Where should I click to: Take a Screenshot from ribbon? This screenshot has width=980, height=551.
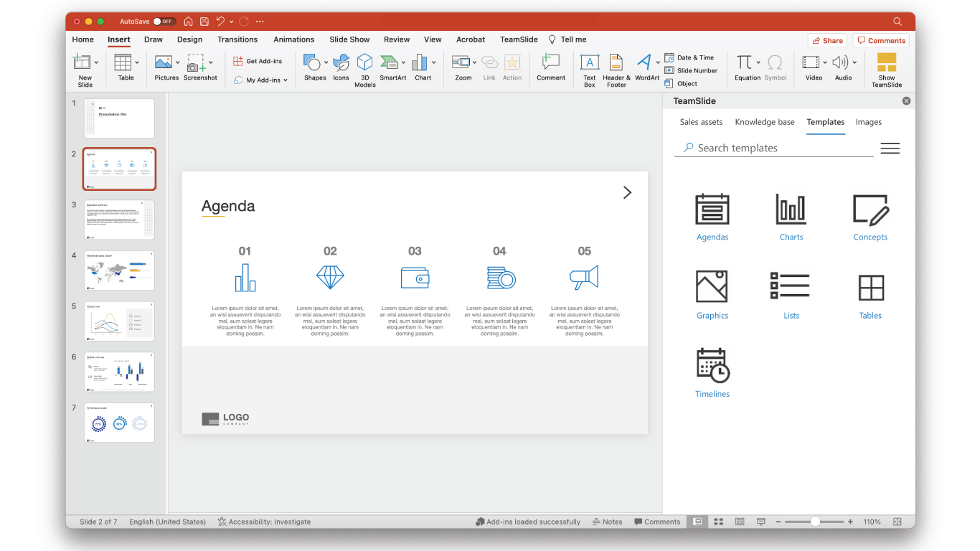coord(200,67)
